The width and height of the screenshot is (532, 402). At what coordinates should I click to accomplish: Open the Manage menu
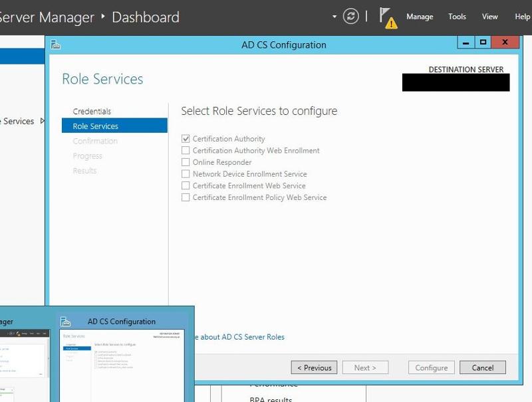pyautogui.click(x=420, y=17)
